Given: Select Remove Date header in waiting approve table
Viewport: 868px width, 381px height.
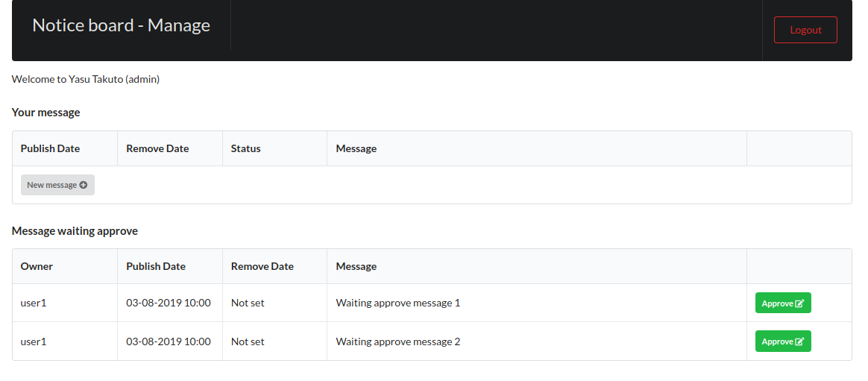Looking at the screenshot, I should (262, 266).
